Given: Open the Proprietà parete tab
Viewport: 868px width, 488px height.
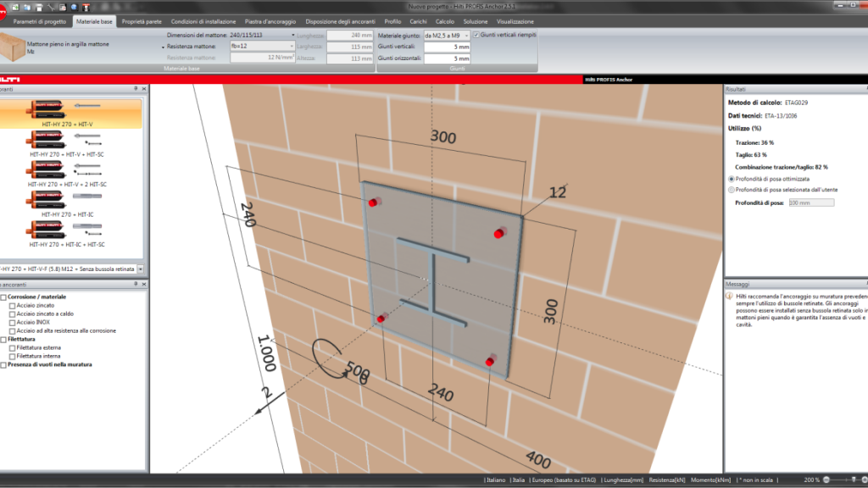Looking at the screenshot, I should pos(142,21).
